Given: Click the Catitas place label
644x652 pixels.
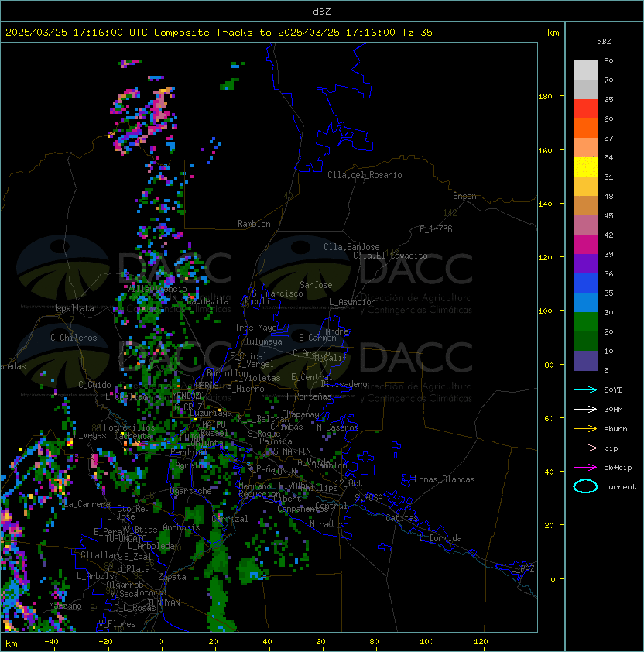Looking at the screenshot, I should coord(402,518).
